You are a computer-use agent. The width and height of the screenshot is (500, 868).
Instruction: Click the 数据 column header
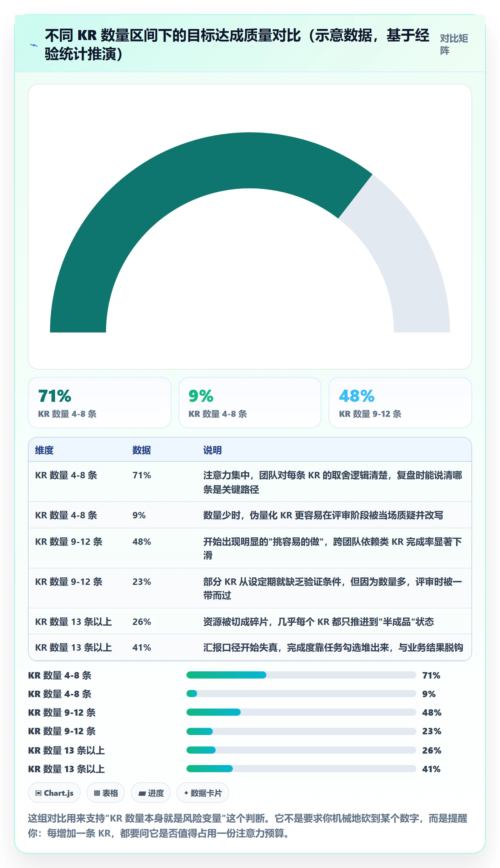click(142, 450)
